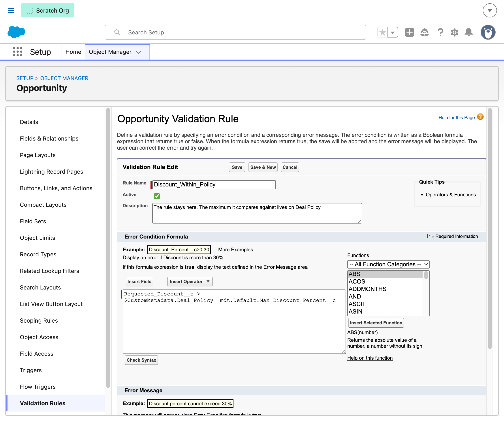Click the global actions plus icon
The height and width of the screenshot is (421, 504).
click(x=409, y=32)
